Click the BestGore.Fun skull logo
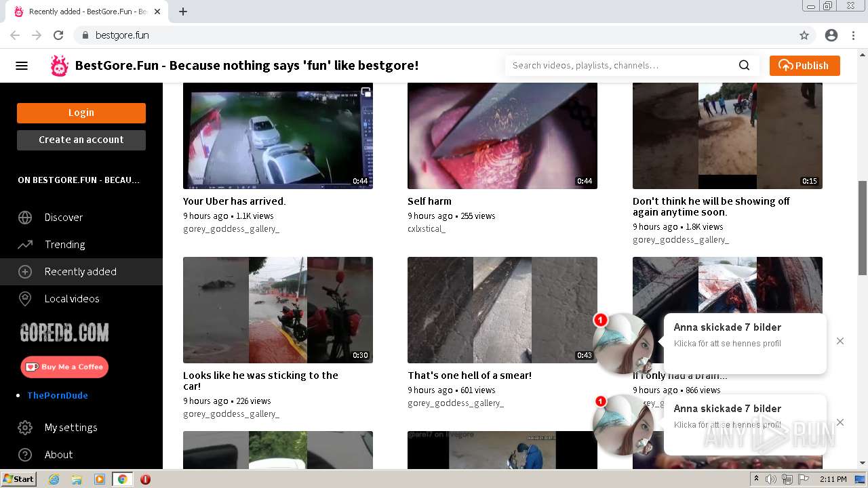The height and width of the screenshot is (488, 868). [60, 66]
